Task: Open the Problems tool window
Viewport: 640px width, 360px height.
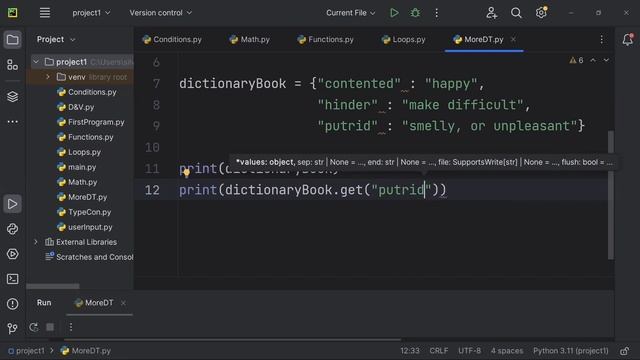Action: tap(13, 304)
